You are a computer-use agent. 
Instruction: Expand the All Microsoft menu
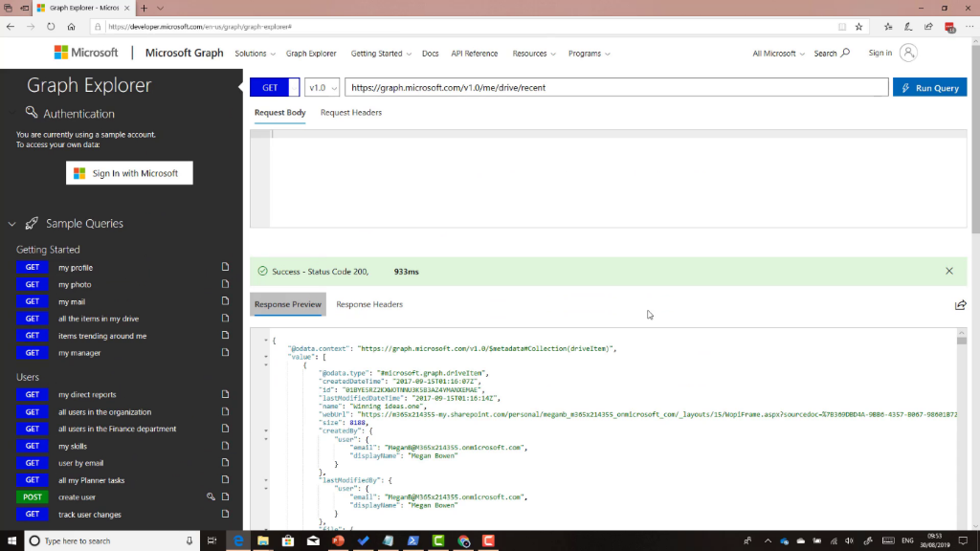pos(778,54)
